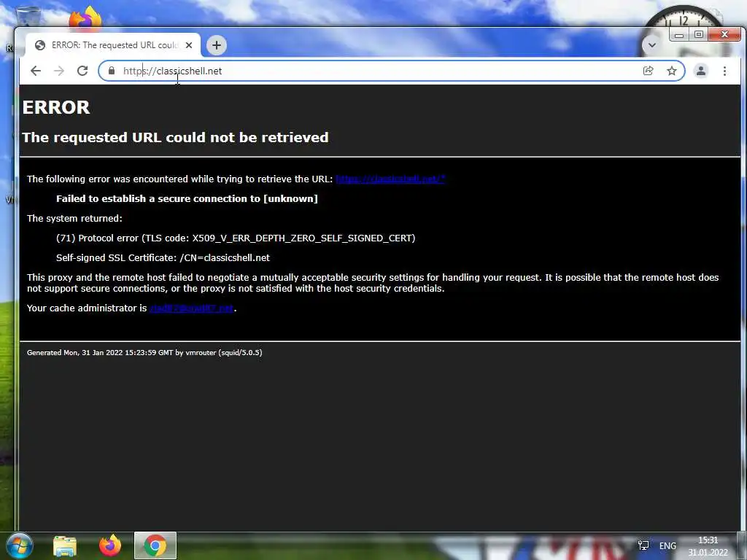This screenshot has width=747, height=560.
Task: Launch Firefox from the taskbar
Action: coord(110,545)
